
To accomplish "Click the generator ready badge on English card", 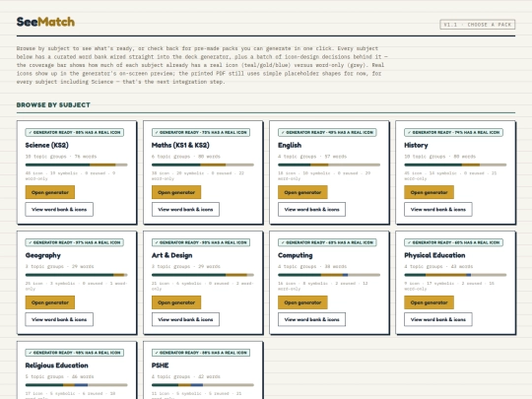I will pyautogui.click(x=327, y=132).
